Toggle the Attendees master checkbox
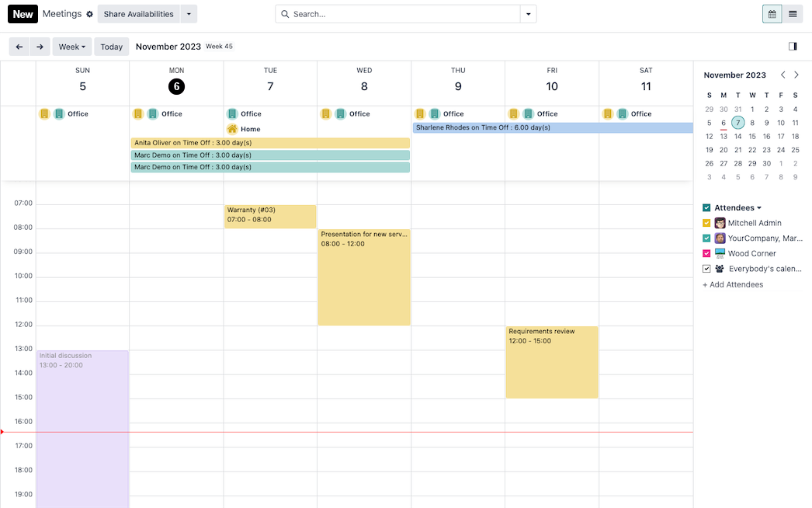 [706, 208]
